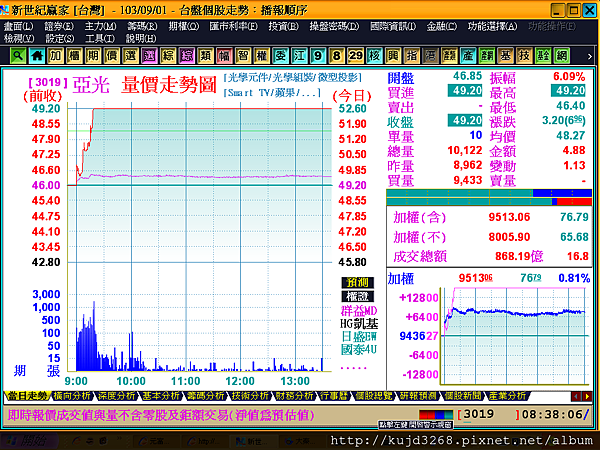600x450 pixels.
Task: Open the 設定(S) menu
Action: click(60, 39)
